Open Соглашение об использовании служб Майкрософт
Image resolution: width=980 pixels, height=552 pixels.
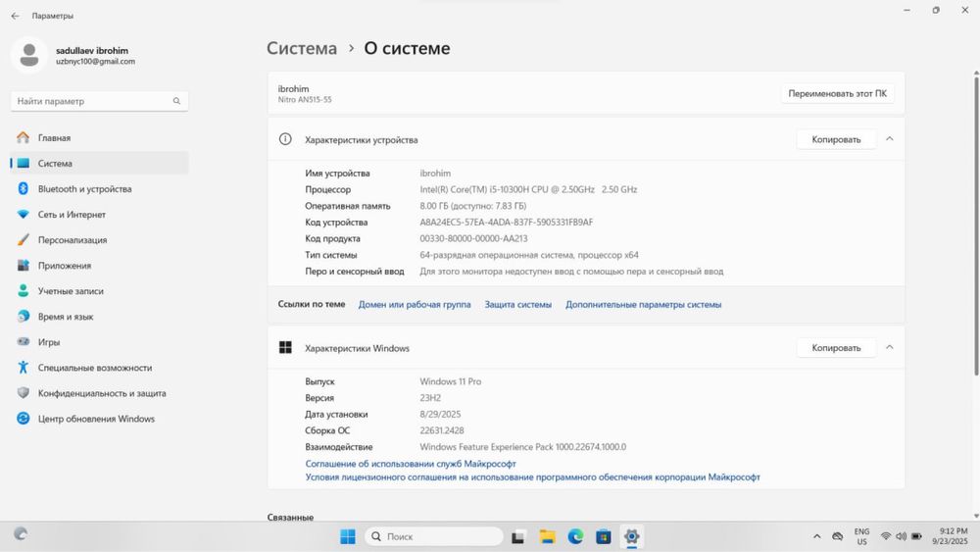[x=411, y=464]
